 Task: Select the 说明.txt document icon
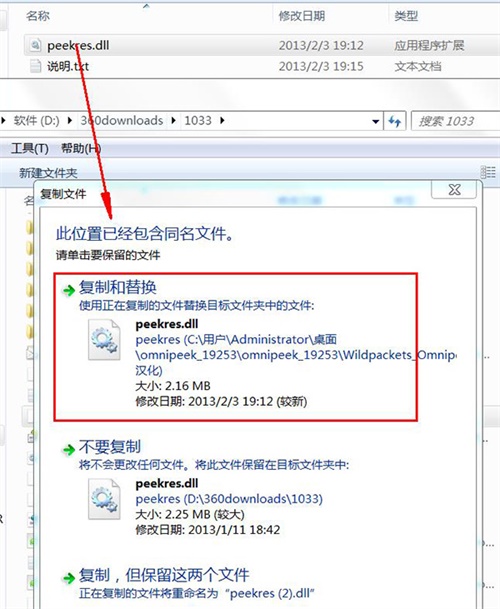(35, 66)
